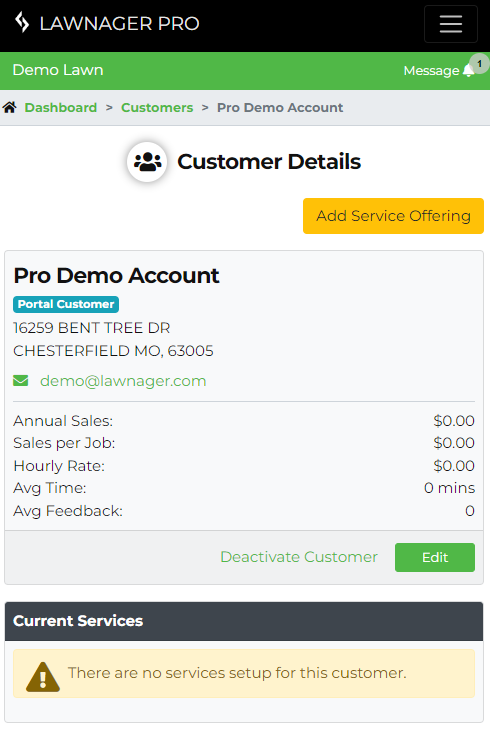Click the Message label in the green bar
Viewport: 490px width, 734px height.
click(431, 71)
